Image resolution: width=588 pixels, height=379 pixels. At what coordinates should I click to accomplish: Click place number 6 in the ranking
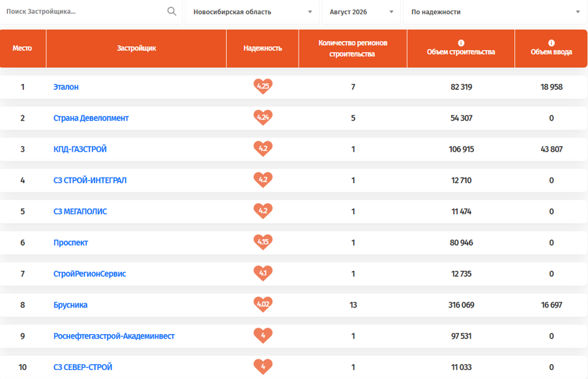click(x=23, y=242)
